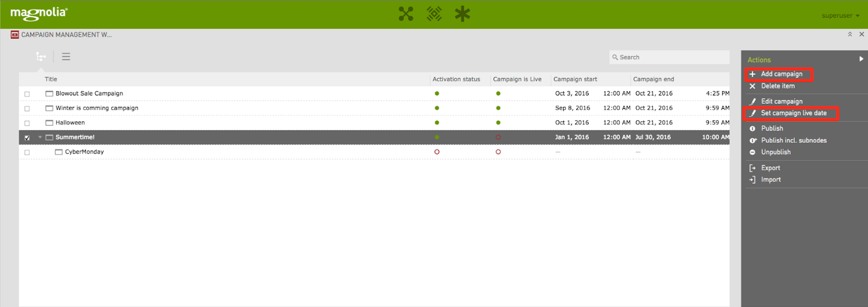Click Blowout Sale end time 4:25 PM
Viewport: 868px width, 307px height.
[x=718, y=93]
